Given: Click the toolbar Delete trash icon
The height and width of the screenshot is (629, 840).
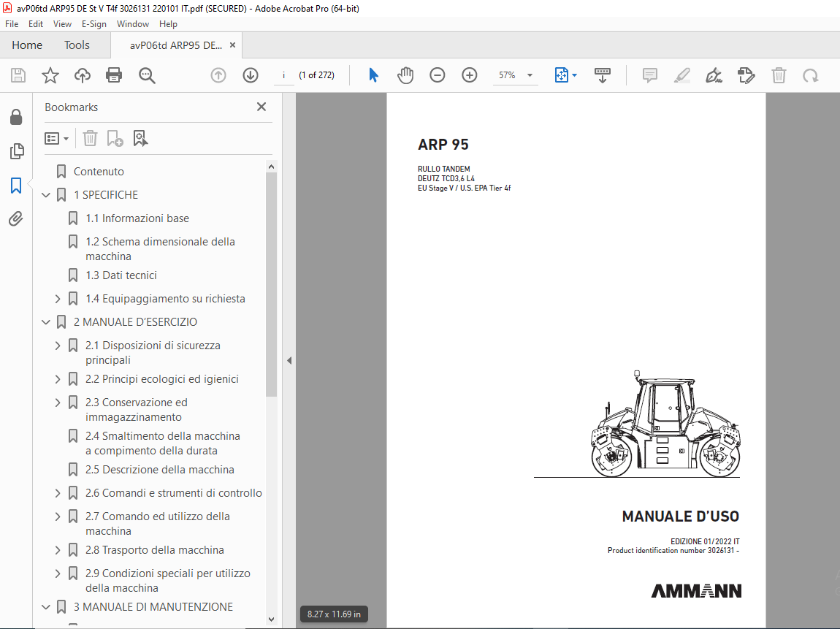Looking at the screenshot, I should pos(779,75).
